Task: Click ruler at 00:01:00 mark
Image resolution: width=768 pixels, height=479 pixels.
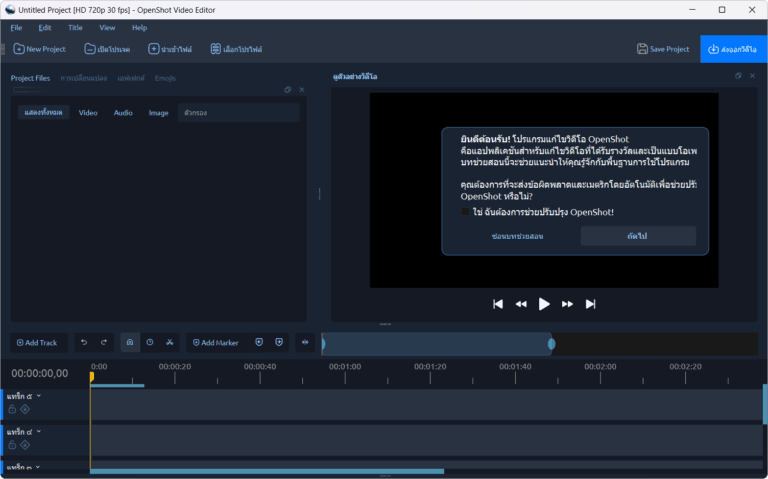Action: pyautogui.click(x=345, y=367)
